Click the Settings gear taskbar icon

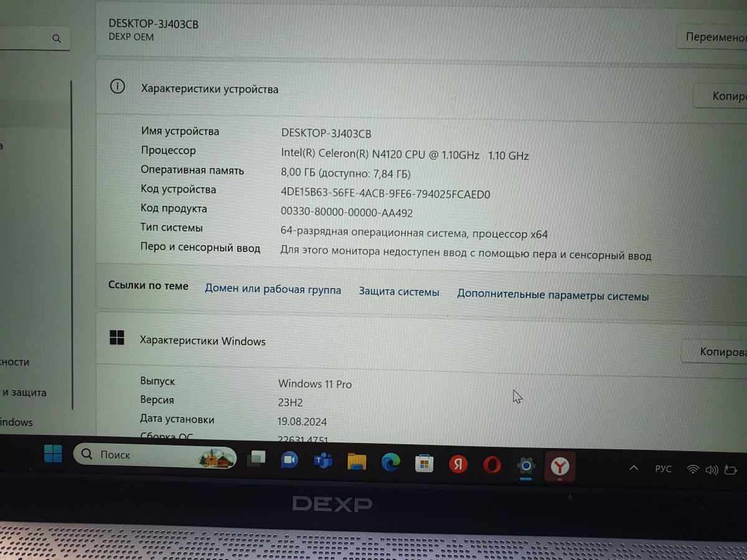coord(526,465)
